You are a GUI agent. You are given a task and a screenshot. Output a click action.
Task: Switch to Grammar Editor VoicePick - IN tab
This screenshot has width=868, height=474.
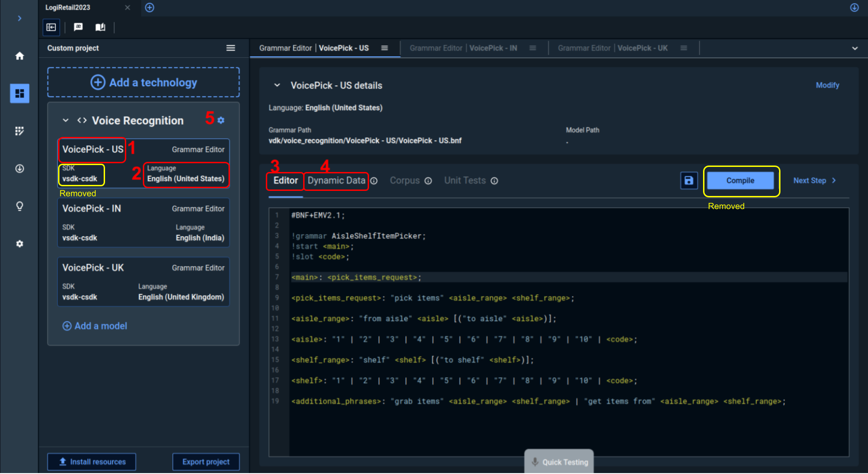point(463,48)
